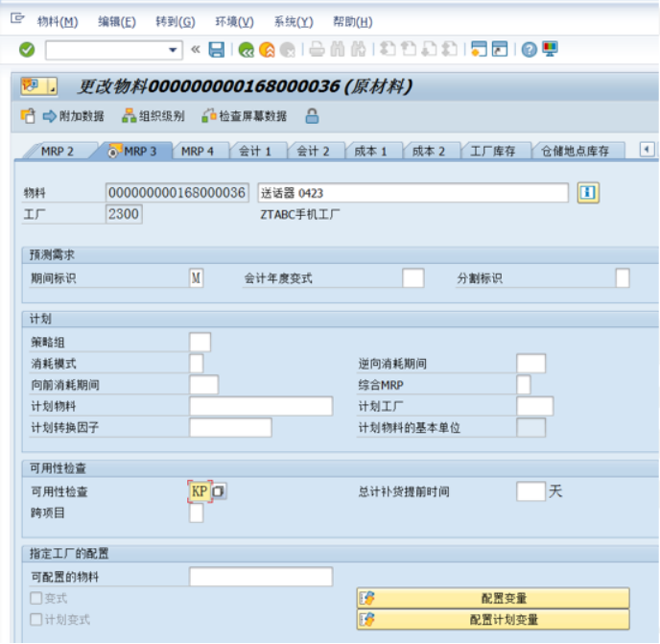
Task: Open the value help button next to KP
Action: pos(219,491)
